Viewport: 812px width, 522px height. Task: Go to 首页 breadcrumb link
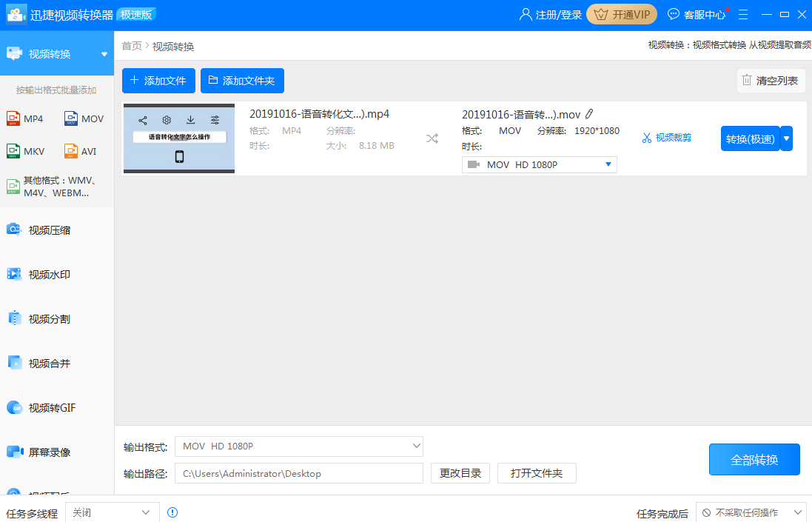[x=132, y=46]
